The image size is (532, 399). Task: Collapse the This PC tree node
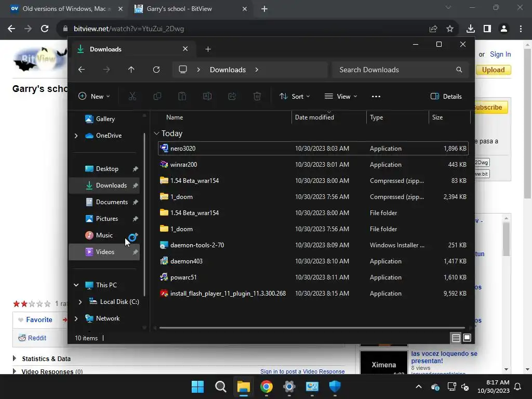click(76, 285)
